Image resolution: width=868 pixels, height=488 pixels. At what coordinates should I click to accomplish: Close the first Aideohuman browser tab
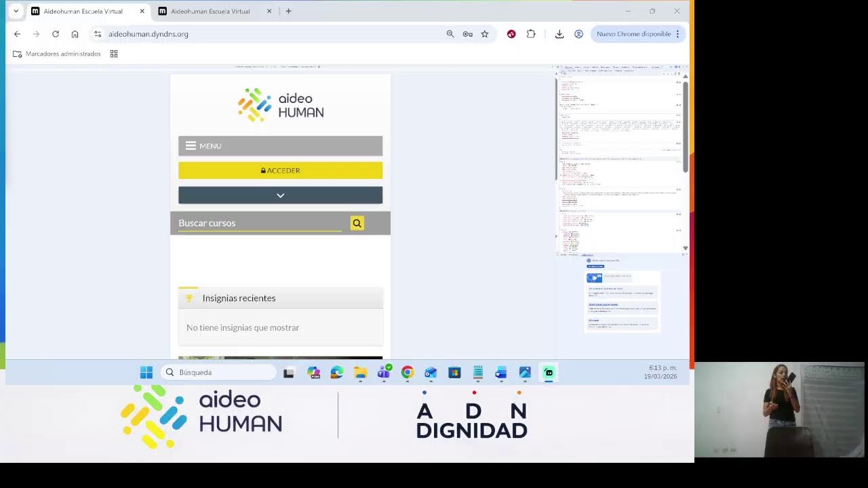(142, 12)
